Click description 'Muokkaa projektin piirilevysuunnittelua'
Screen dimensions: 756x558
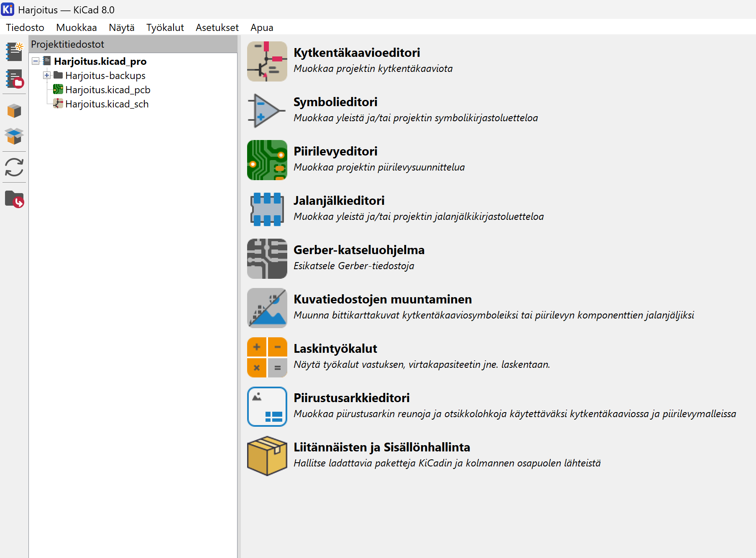[x=379, y=167]
